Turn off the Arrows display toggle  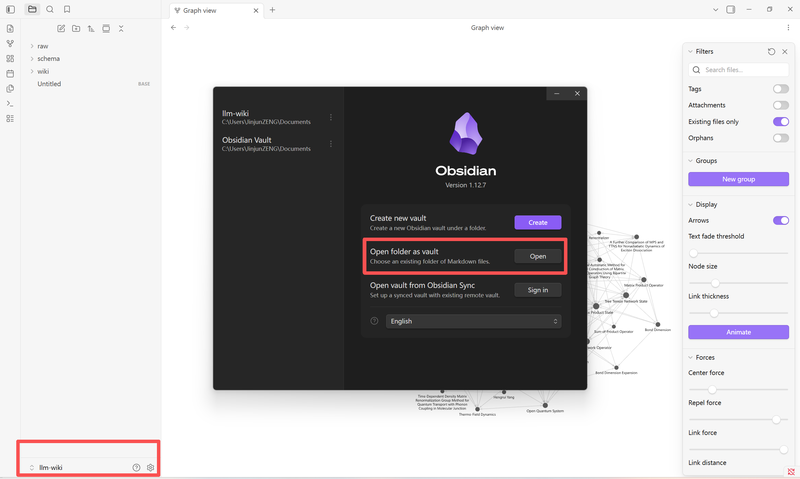[781, 220]
